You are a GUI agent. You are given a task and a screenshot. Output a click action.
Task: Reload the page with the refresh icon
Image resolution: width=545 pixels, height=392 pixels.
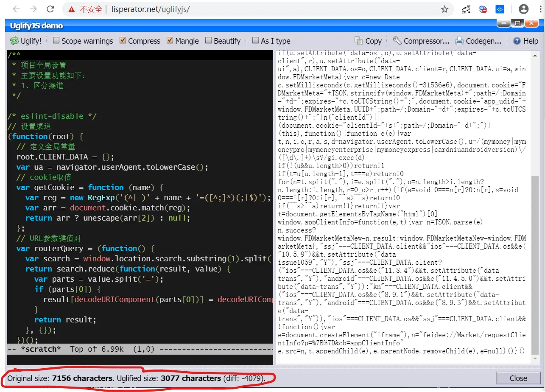point(50,9)
